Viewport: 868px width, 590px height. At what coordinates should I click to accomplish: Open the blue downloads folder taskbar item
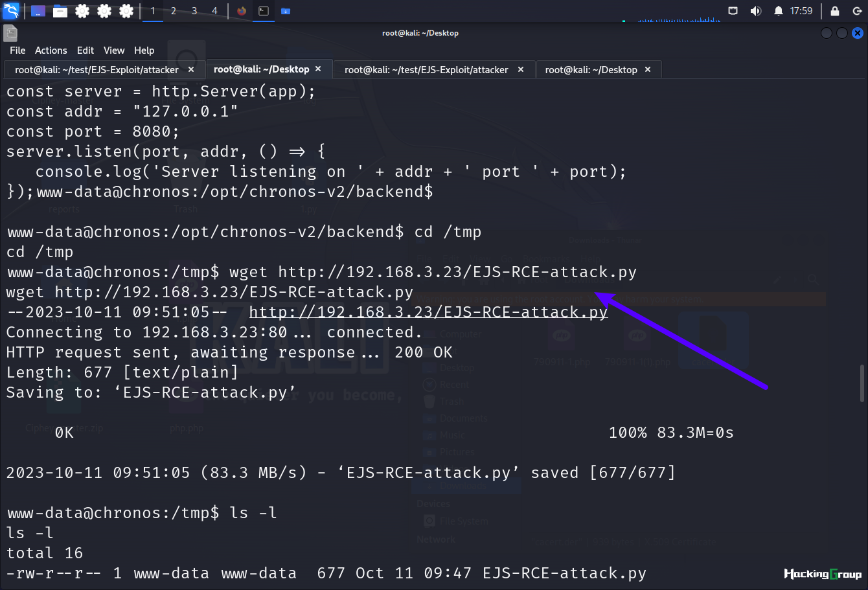click(x=286, y=11)
